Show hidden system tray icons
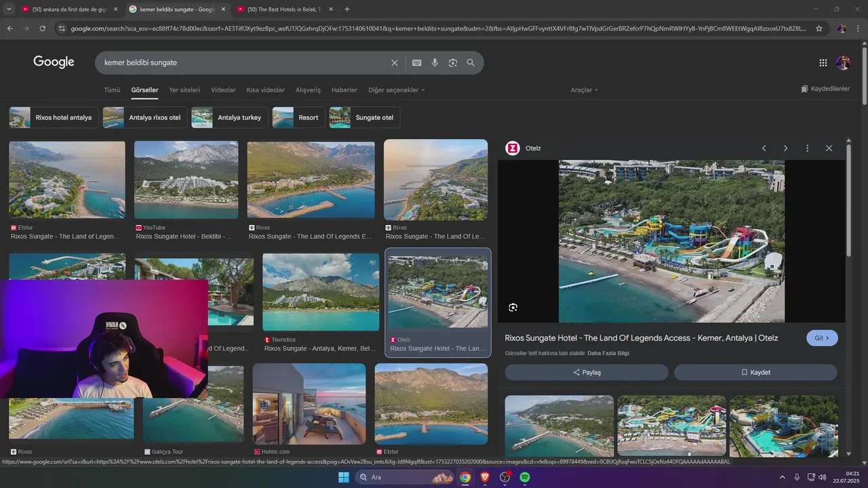Viewport: 868px width, 488px height. 782,477
